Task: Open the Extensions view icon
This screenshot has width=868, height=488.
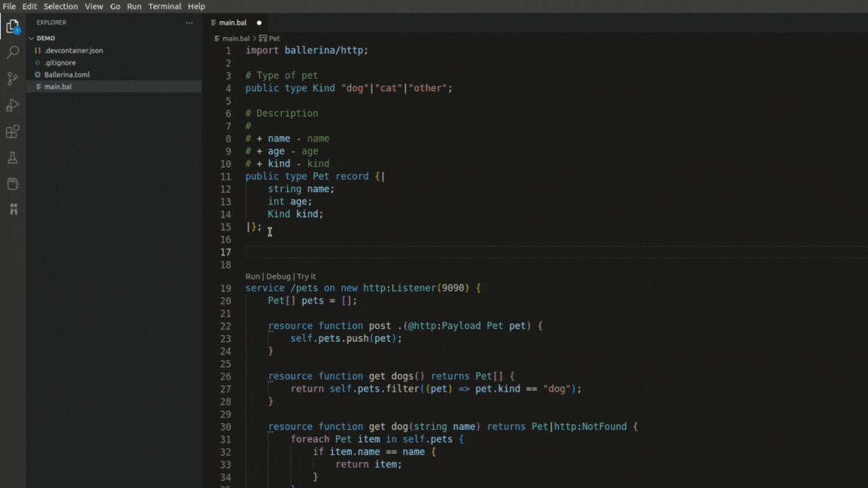Action: pos(13,132)
